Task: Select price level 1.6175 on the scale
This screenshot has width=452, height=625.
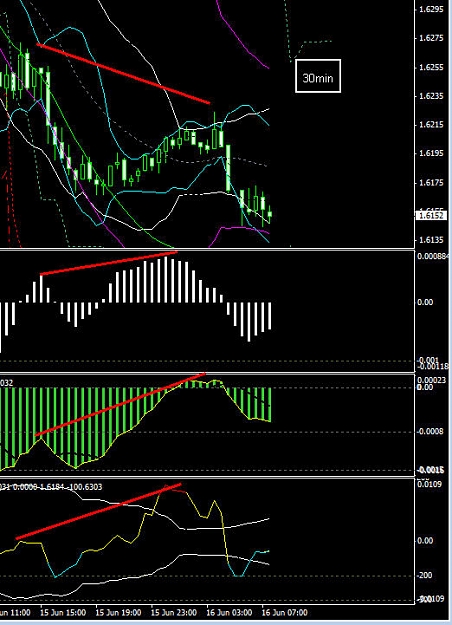Action: coord(431,183)
